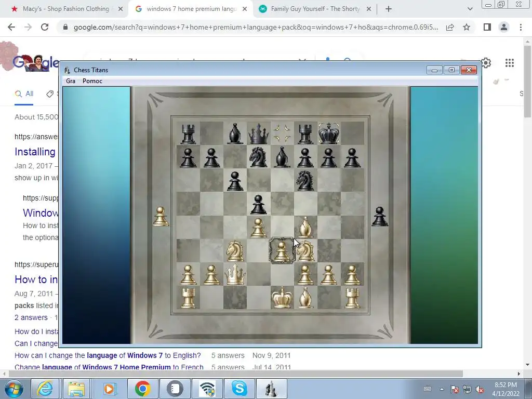This screenshot has width=532, height=399.
Task: Open Chrome tab search dropdown
Action: tap(470, 9)
